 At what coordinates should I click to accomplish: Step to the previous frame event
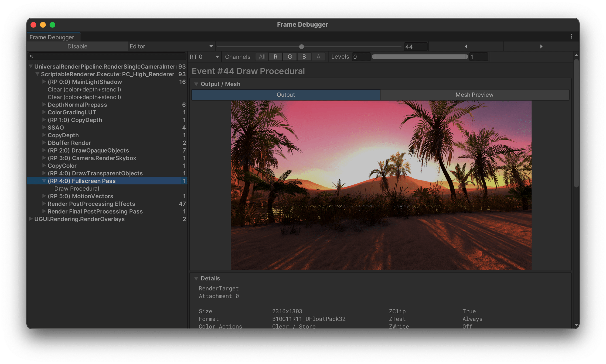pyautogui.click(x=466, y=46)
